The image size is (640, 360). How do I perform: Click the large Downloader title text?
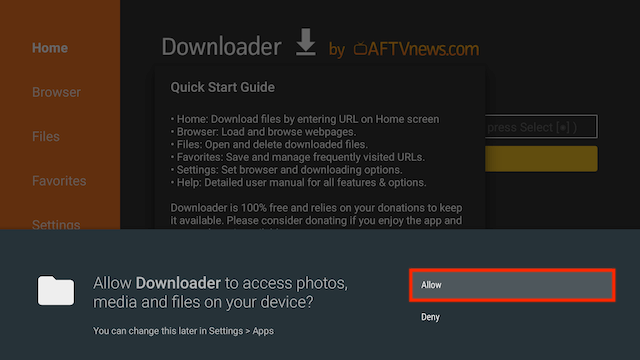pyautogui.click(x=221, y=47)
